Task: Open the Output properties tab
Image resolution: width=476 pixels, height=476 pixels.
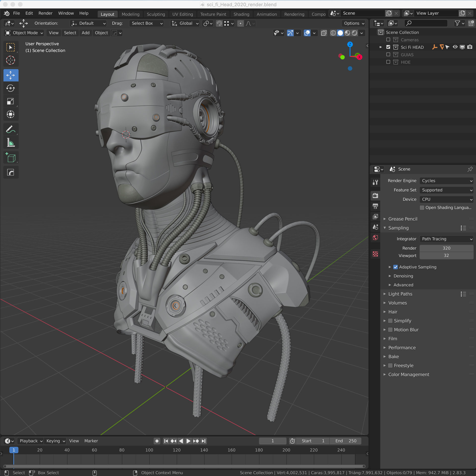Action: coord(375,206)
